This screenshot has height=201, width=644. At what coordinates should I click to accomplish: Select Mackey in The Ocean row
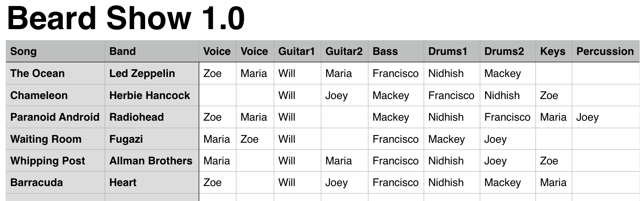502,74
